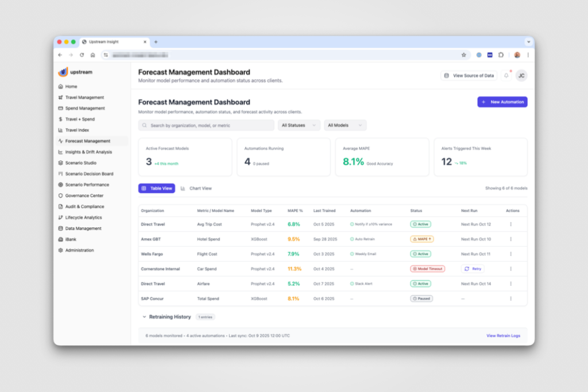Open View Retrain Logs link
The image size is (588, 392).
tap(503, 335)
